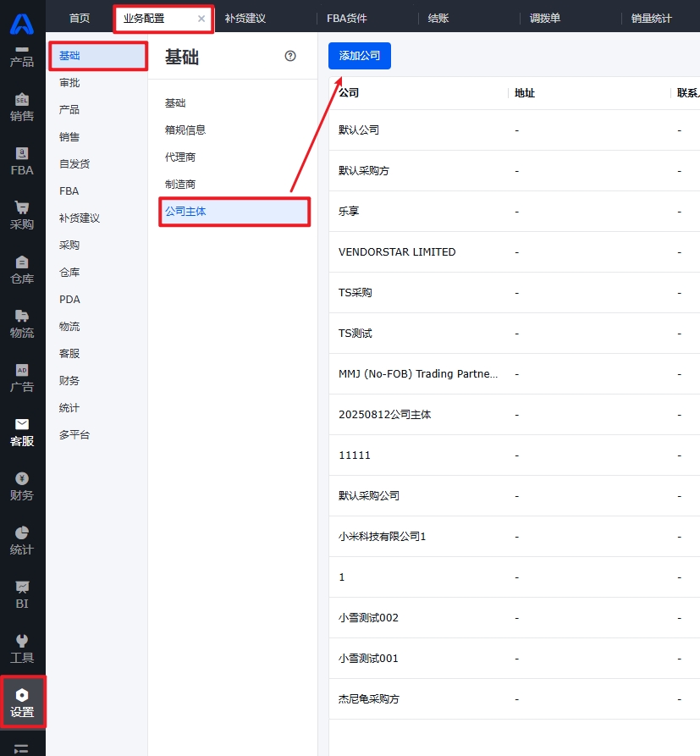Image resolution: width=700 pixels, height=756 pixels.
Task: Switch to the 补货建议 tab
Action: 245,19
